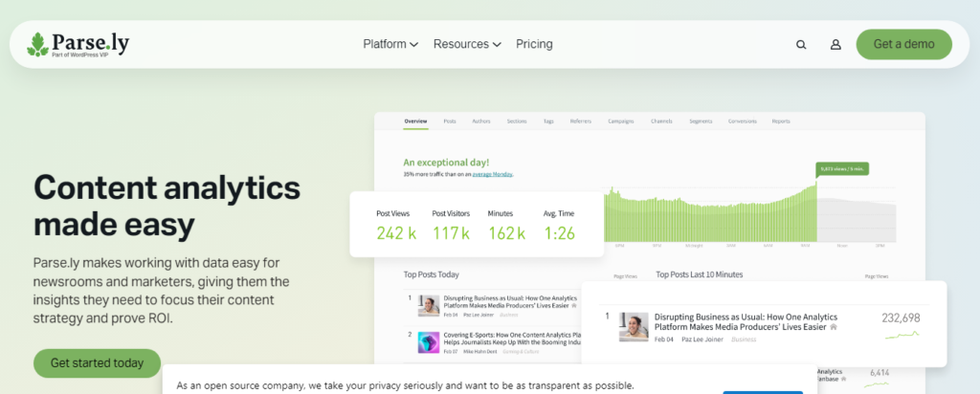Select the Referrers tab in dashboard
980x394 pixels.
click(581, 121)
